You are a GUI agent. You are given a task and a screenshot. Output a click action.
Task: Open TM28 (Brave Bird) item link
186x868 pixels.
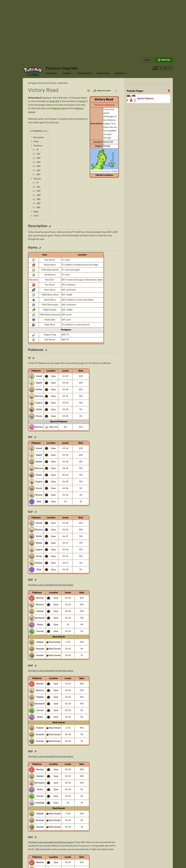[50, 295]
